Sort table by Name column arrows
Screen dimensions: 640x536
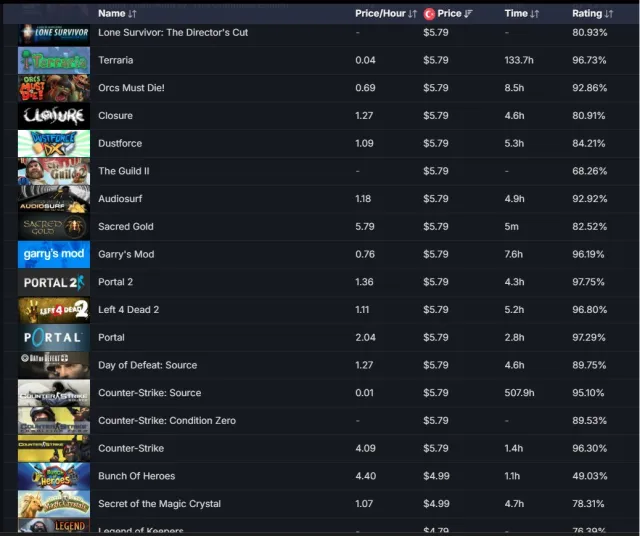pos(132,14)
